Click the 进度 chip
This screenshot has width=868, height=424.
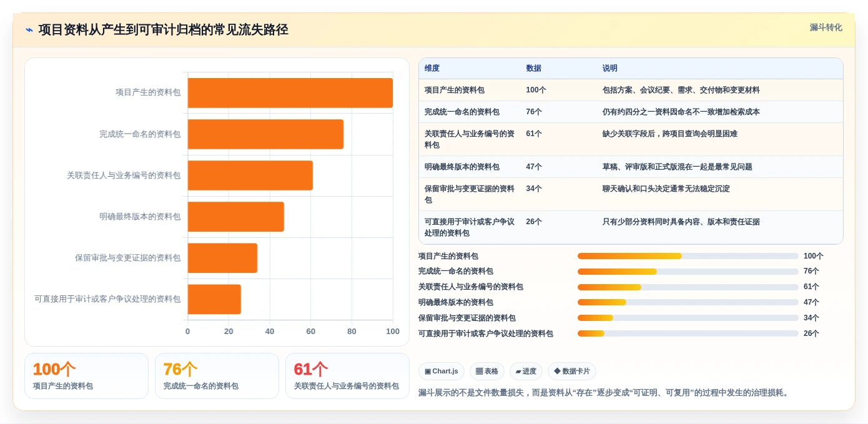coord(526,371)
